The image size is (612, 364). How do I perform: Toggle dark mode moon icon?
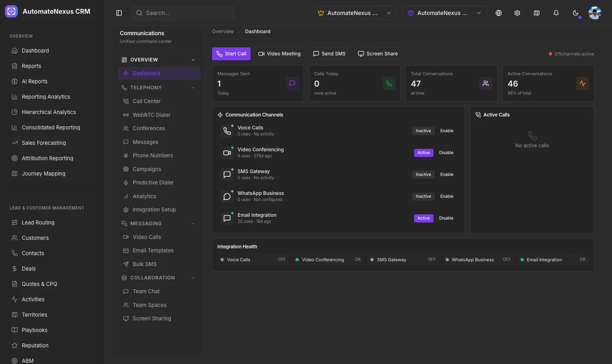[x=576, y=13]
